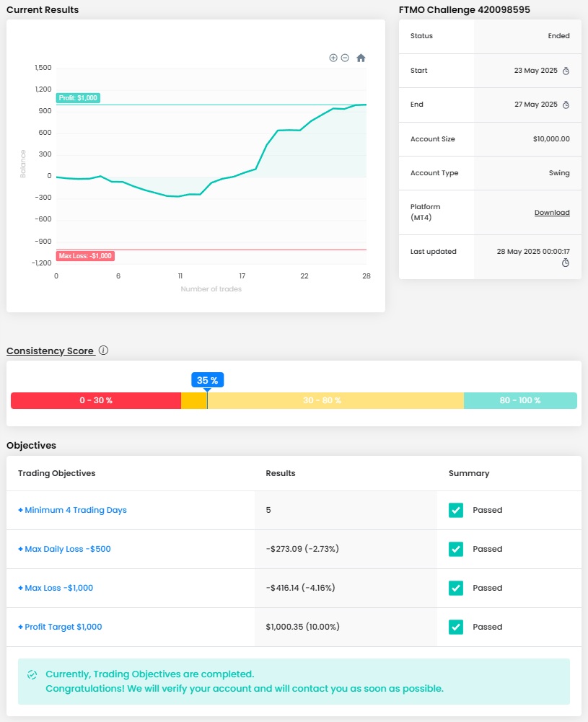588x722 pixels.
Task: Click the clock icon under Last updated
Action: point(566,263)
